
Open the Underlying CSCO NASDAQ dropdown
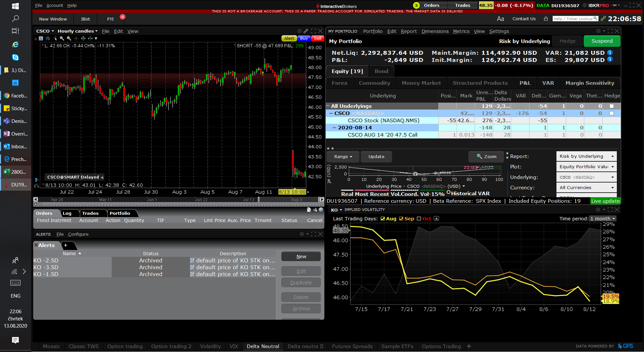(586, 177)
